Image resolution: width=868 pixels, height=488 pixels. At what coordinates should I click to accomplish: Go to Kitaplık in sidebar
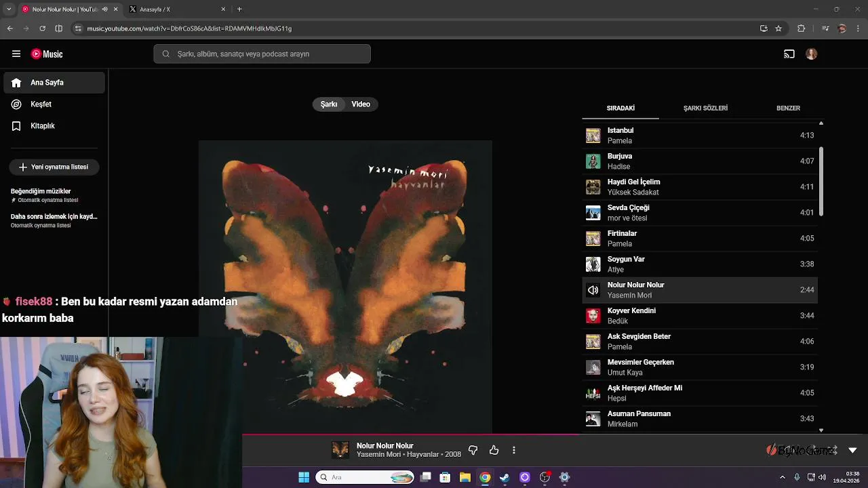point(54,126)
